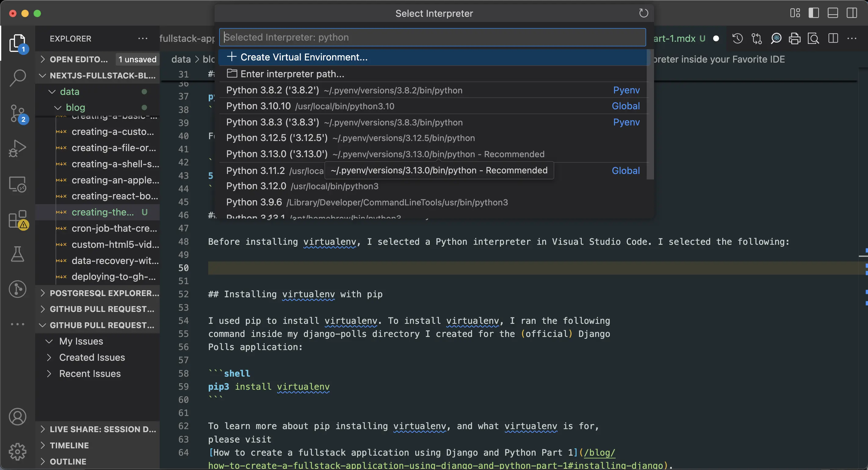The image size is (868, 470).
Task: Open the Testing flask view
Action: (x=17, y=254)
